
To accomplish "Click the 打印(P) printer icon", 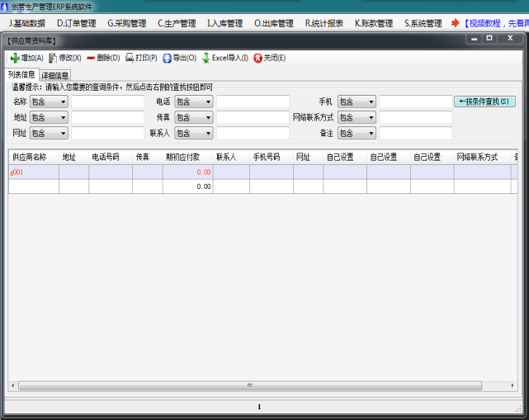I will click(x=130, y=59).
